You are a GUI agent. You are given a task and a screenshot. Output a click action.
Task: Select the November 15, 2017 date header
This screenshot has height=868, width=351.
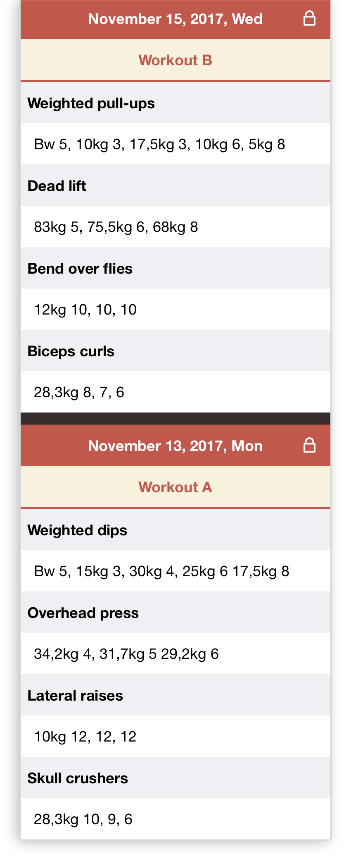pyautogui.click(x=175, y=19)
